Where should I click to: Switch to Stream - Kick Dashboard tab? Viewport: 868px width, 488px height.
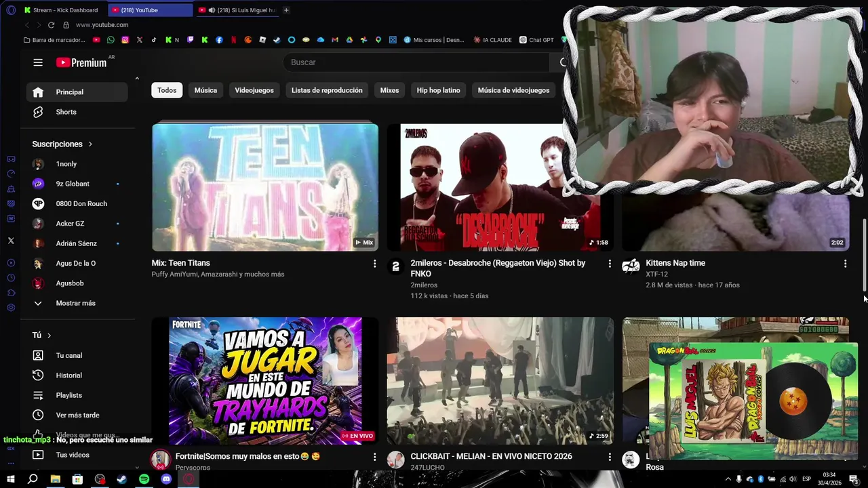61,10
